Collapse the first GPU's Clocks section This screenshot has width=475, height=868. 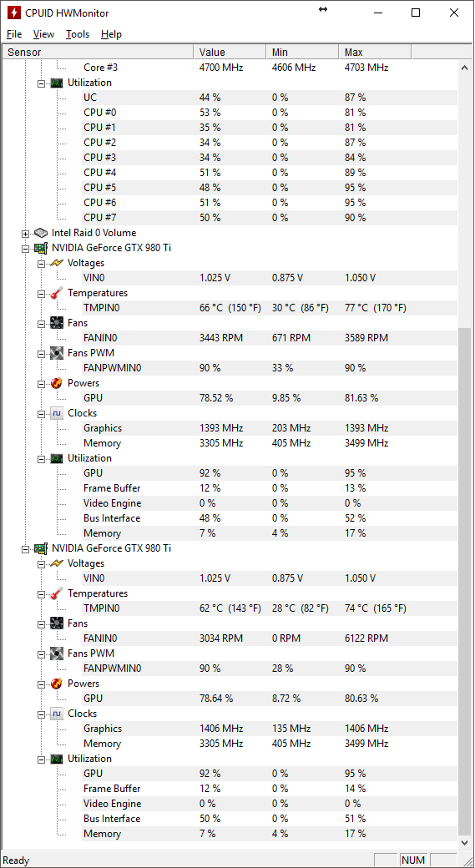(x=41, y=413)
